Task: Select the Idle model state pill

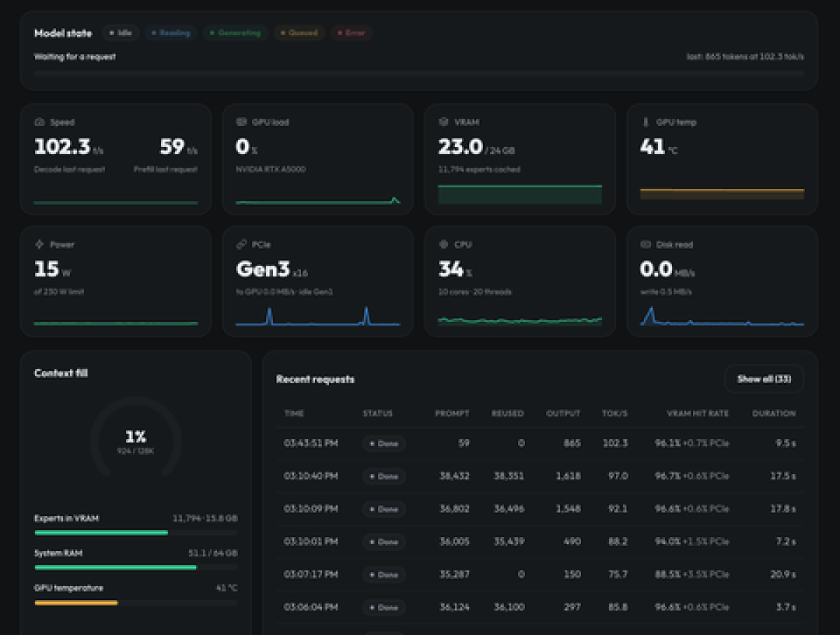Action: click(121, 33)
